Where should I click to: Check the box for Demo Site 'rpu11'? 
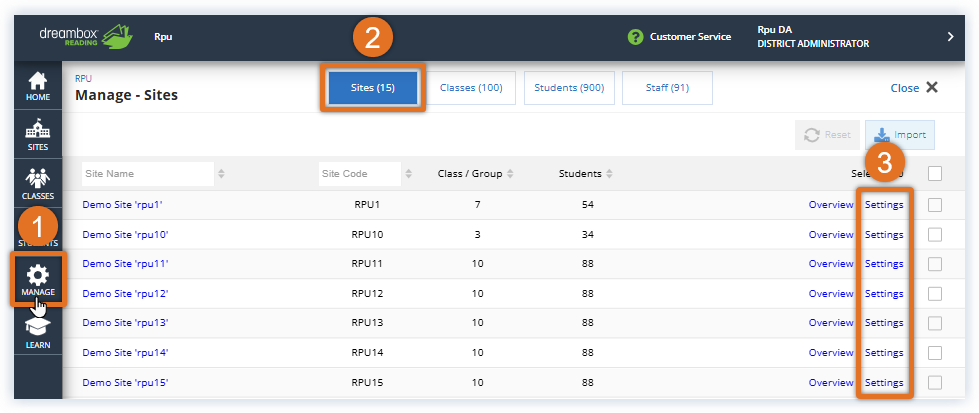click(x=935, y=264)
